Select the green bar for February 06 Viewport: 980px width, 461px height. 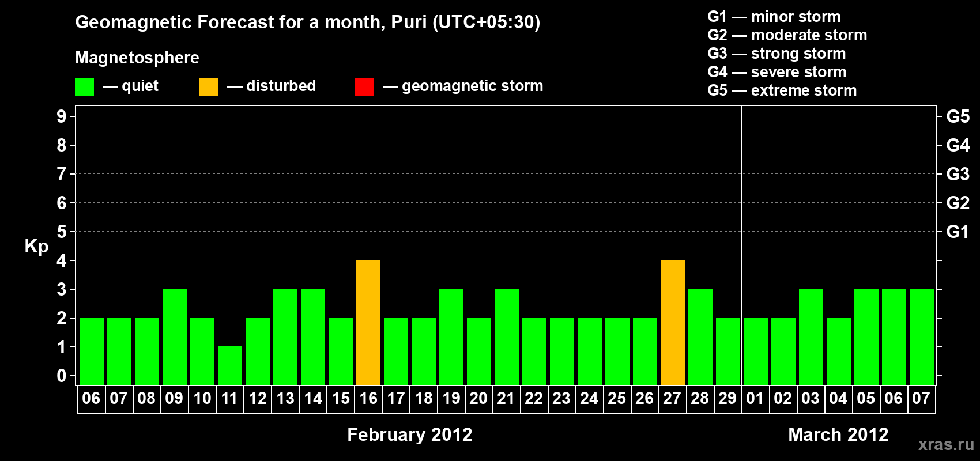pyautogui.click(x=92, y=351)
